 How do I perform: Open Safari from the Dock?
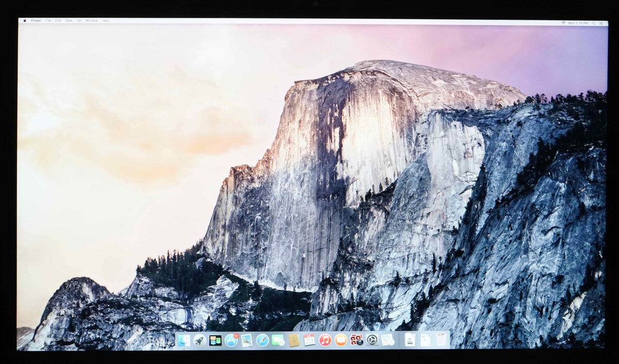click(x=262, y=341)
